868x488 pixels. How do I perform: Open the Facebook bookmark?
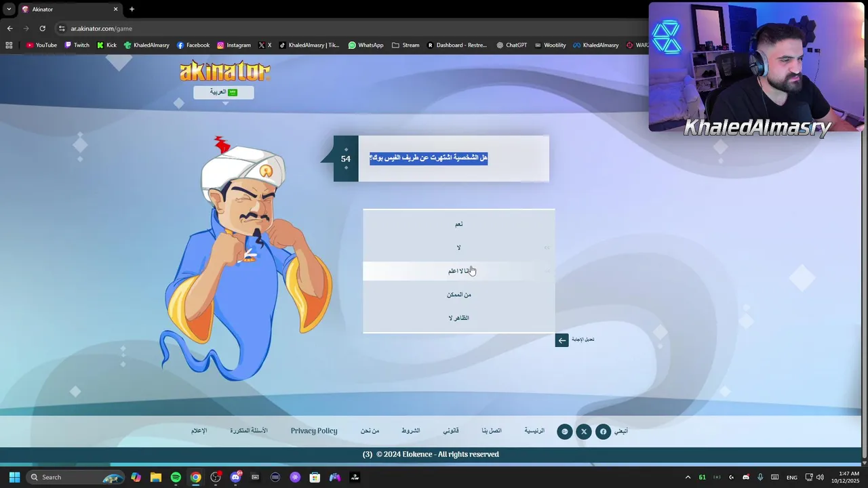(x=193, y=45)
